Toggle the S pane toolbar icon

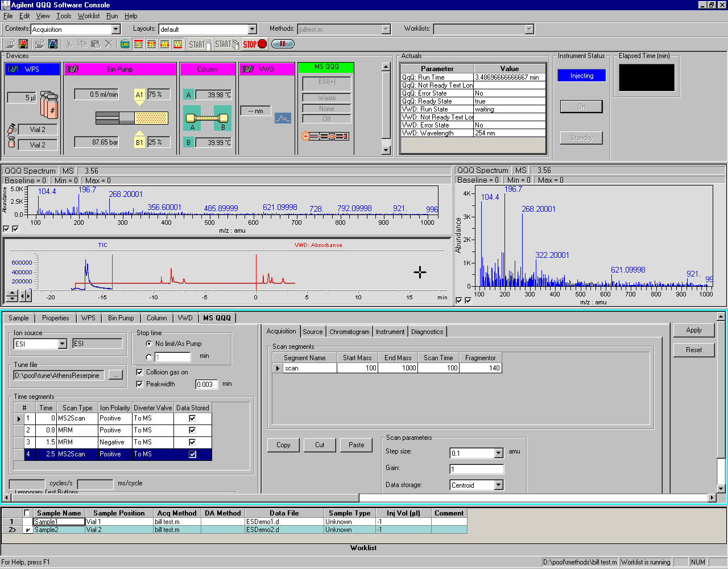click(138, 44)
